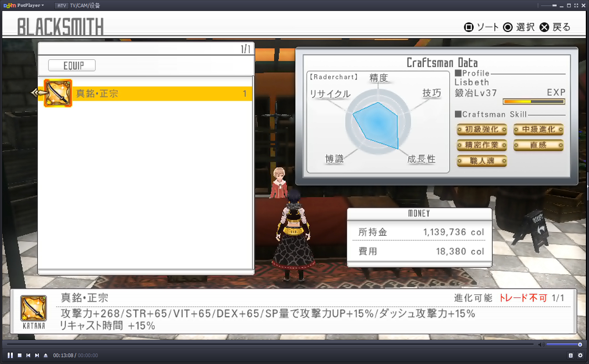Stop the video playback

20,355
